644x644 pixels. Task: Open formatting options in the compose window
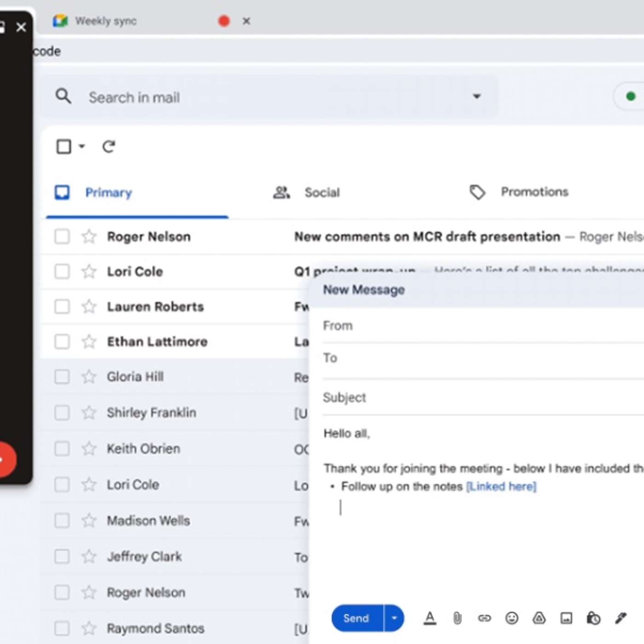(x=430, y=618)
